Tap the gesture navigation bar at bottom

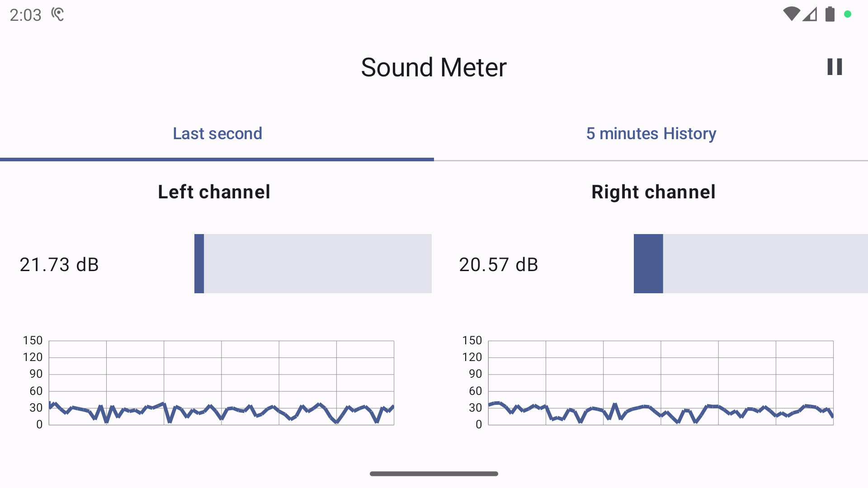434,474
